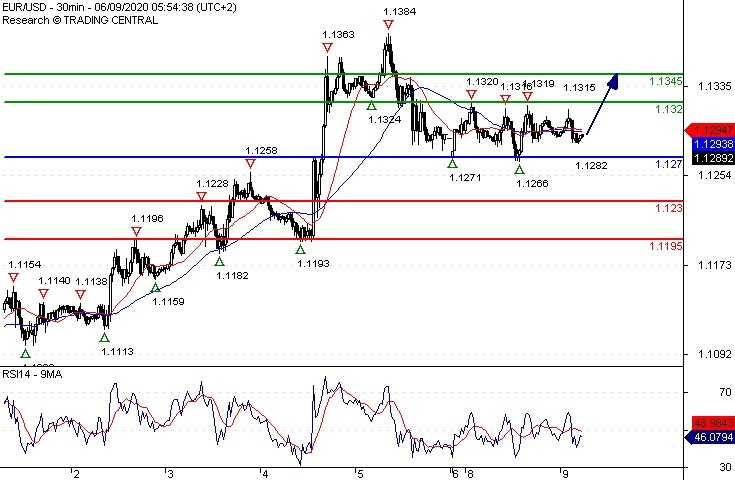Click the 1.1113 low price label
The width and height of the screenshot is (735, 480).
(117, 351)
